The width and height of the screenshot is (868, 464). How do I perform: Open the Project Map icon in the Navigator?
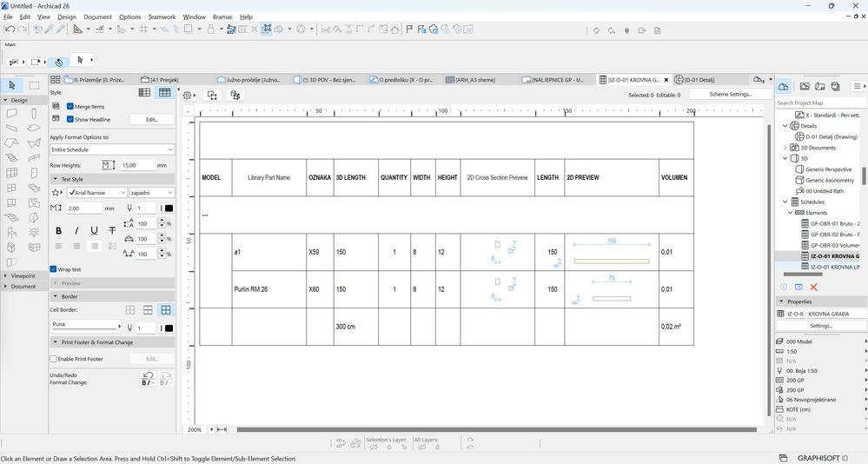pyautogui.click(x=784, y=86)
